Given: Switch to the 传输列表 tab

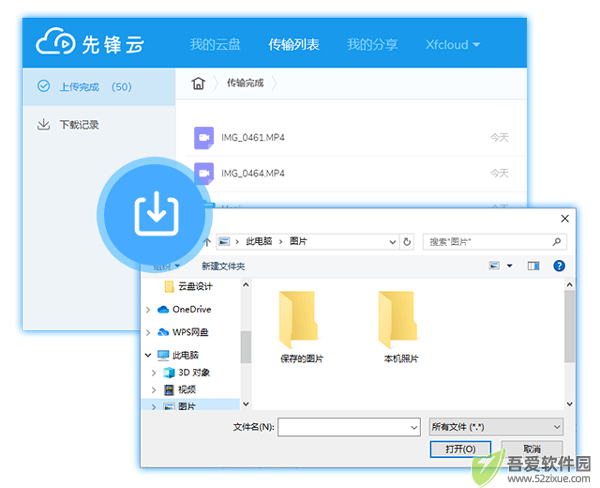Looking at the screenshot, I should (293, 44).
